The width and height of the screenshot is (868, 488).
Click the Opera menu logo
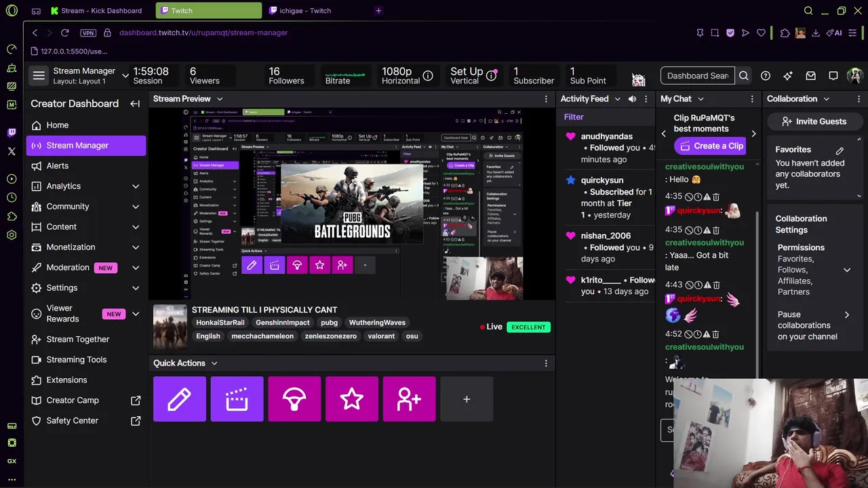click(12, 11)
